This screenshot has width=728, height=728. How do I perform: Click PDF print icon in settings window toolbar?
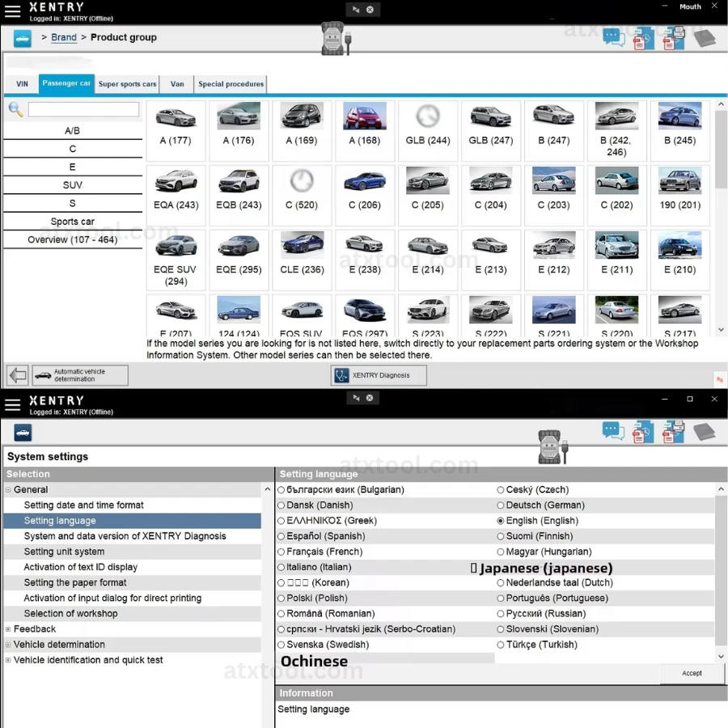tap(674, 432)
